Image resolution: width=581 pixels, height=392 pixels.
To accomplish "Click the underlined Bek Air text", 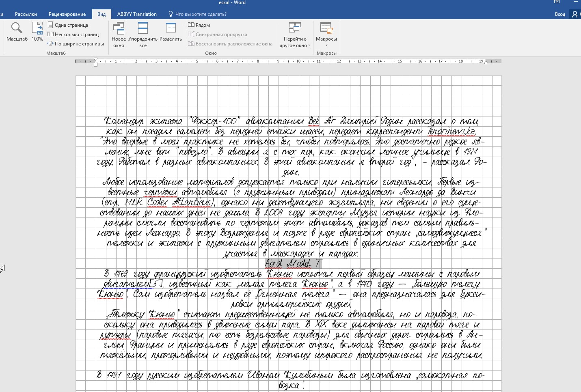I will click(x=321, y=121).
